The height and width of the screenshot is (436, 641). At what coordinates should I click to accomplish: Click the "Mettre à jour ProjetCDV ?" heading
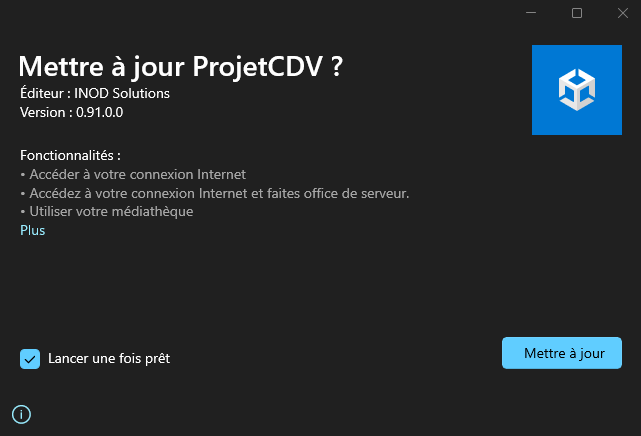[181, 67]
